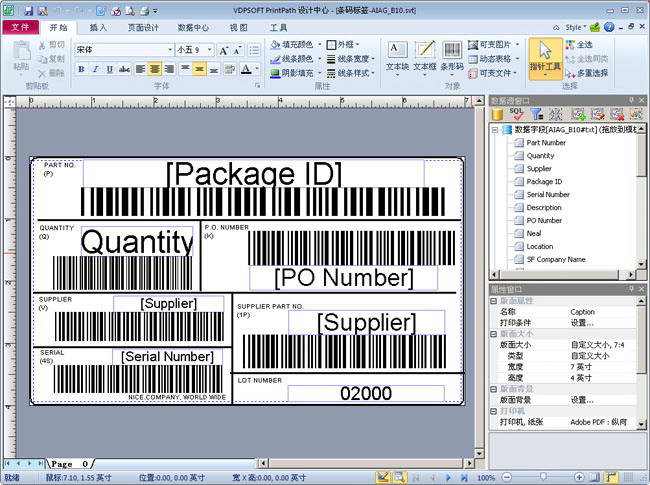Toggle bold formatting button

point(82,69)
